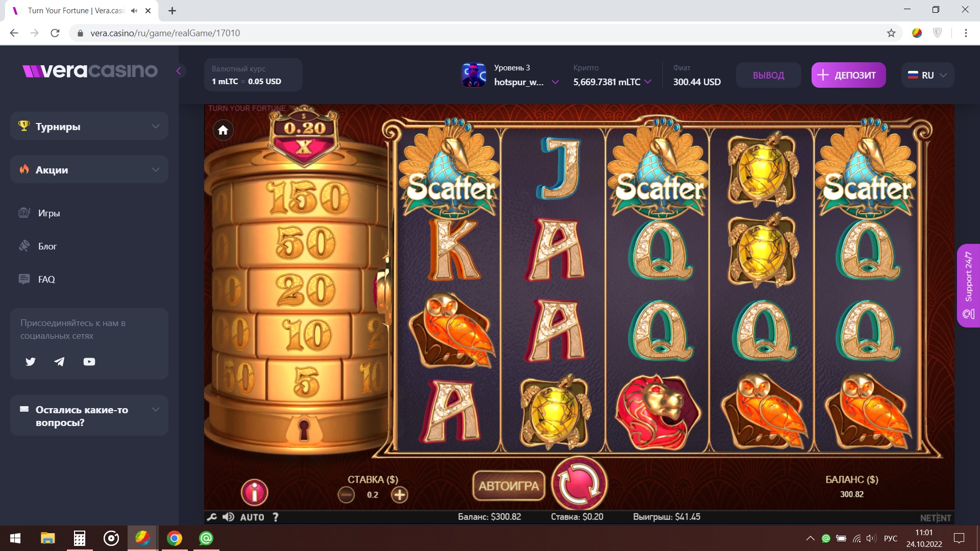Click the АВТОИГРА button

pos(508,486)
